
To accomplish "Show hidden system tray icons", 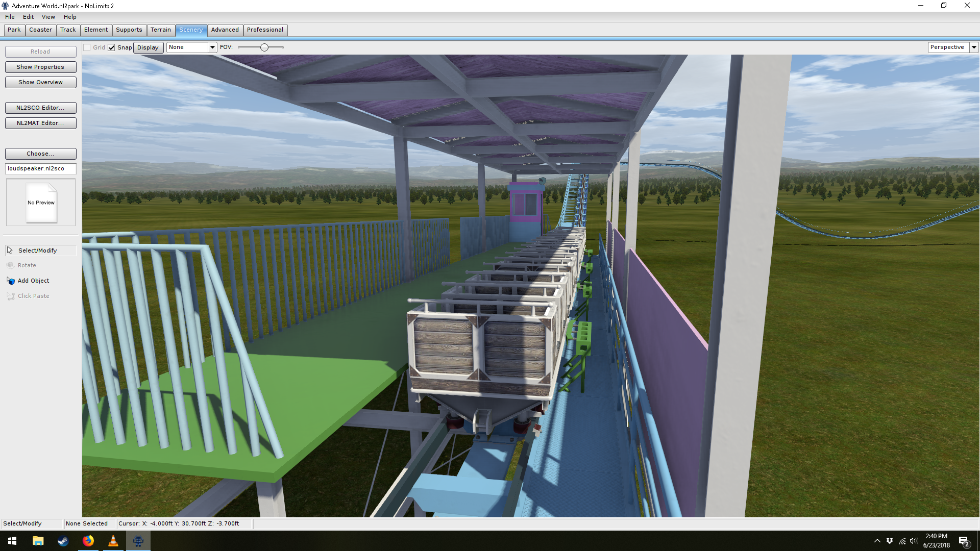I will tap(877, 541).
